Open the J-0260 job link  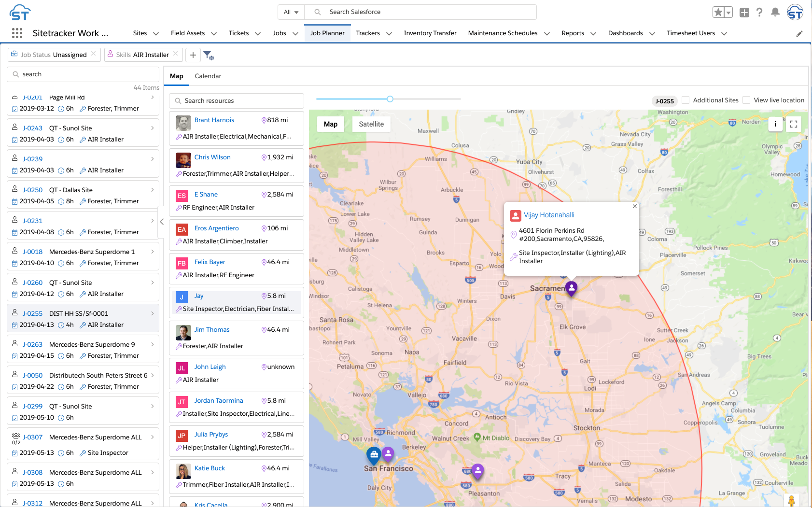tap(32, 282)
